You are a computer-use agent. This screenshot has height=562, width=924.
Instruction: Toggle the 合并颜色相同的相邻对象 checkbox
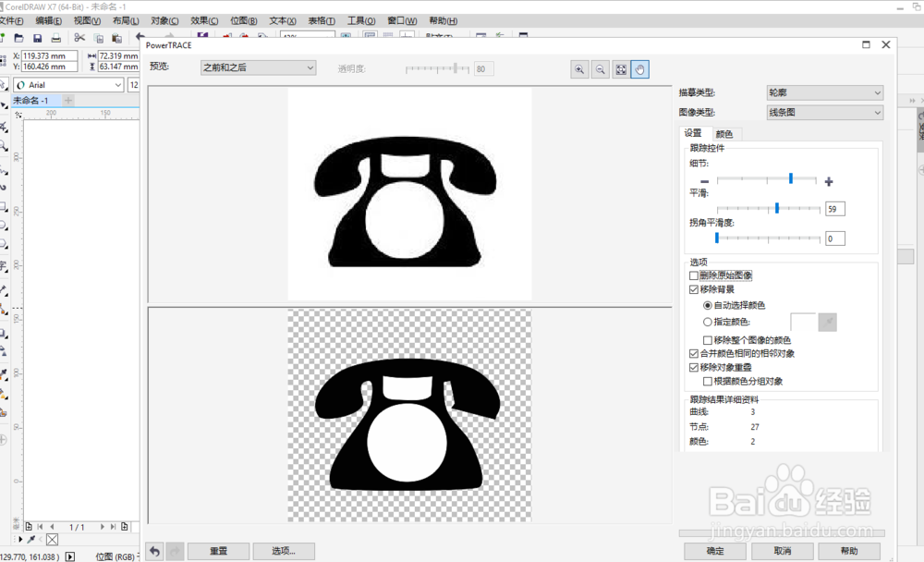pos(694,354)
